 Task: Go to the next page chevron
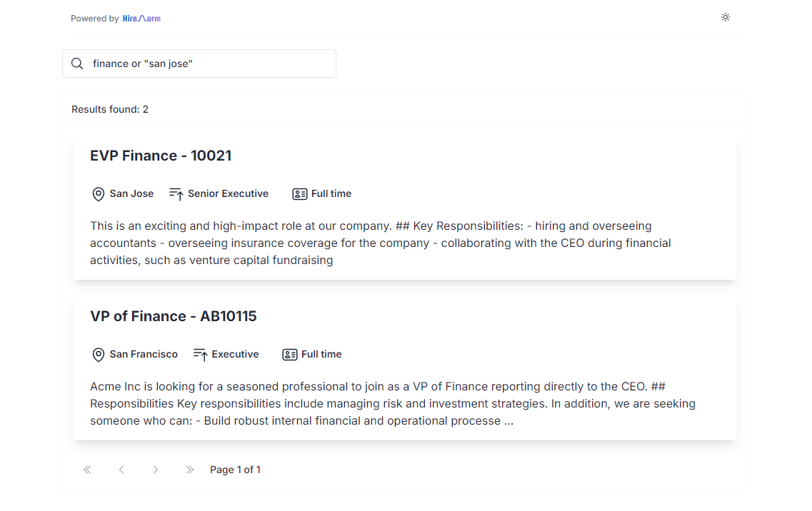(156, 470)
